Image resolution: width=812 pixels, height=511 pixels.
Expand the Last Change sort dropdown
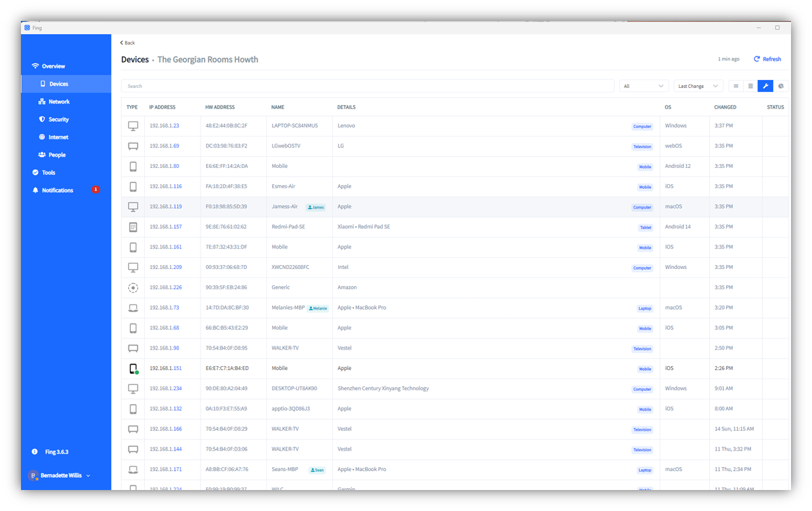[x=698, y=86]
